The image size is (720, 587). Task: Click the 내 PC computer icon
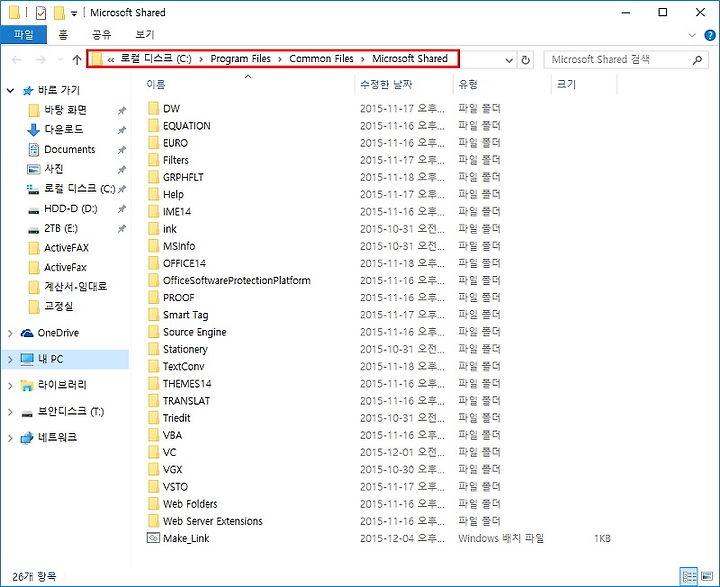point(27,359)
